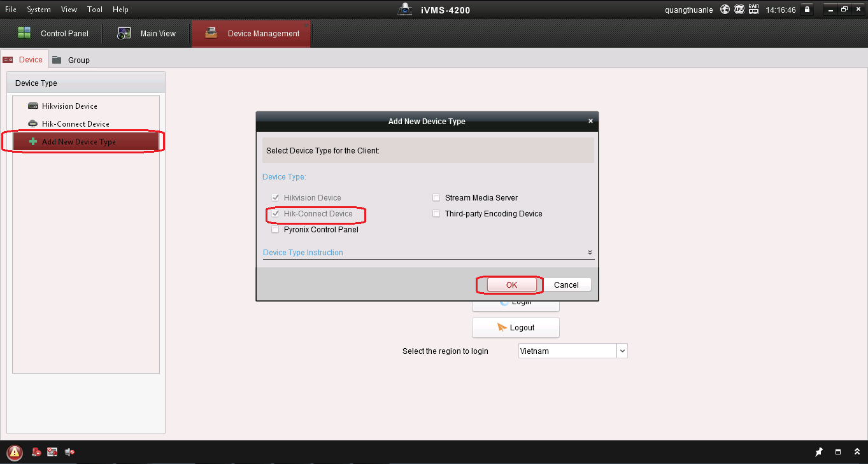Image resolution: width=868 pixels, height=464 pixels.
Task: Expand the bottom panel with double chevron
Action: pos(857,452)
